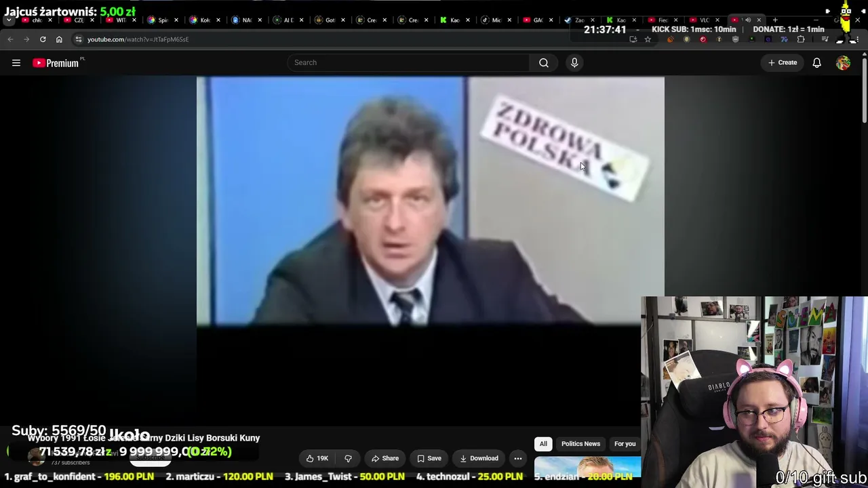Image resolution: width=868 pixels, height=488 pixels.
Task: Switch to the "Goti" browser tab
Action: click(x=330, y=20)
